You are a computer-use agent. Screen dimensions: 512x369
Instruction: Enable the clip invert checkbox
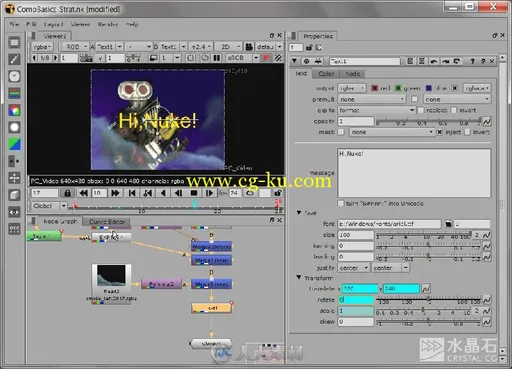454,110
